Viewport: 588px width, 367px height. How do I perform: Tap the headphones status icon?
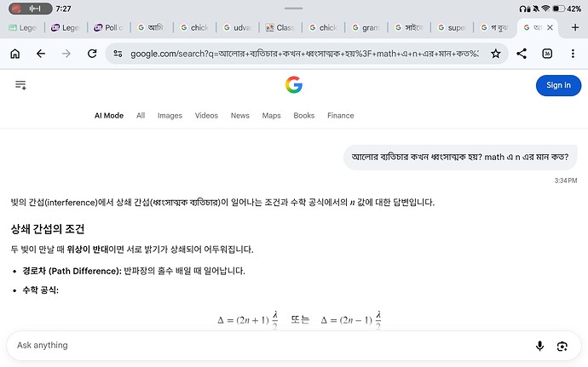pyautogui.click(x=522, y=9)
